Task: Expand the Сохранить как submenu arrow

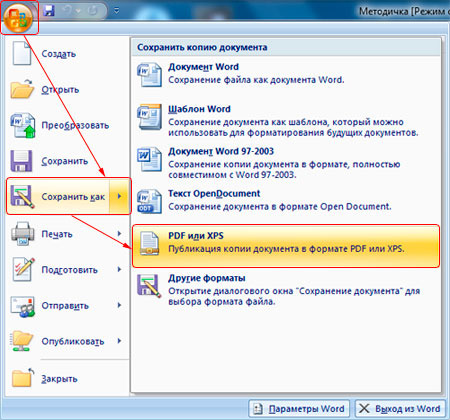Action: point(120,196)
